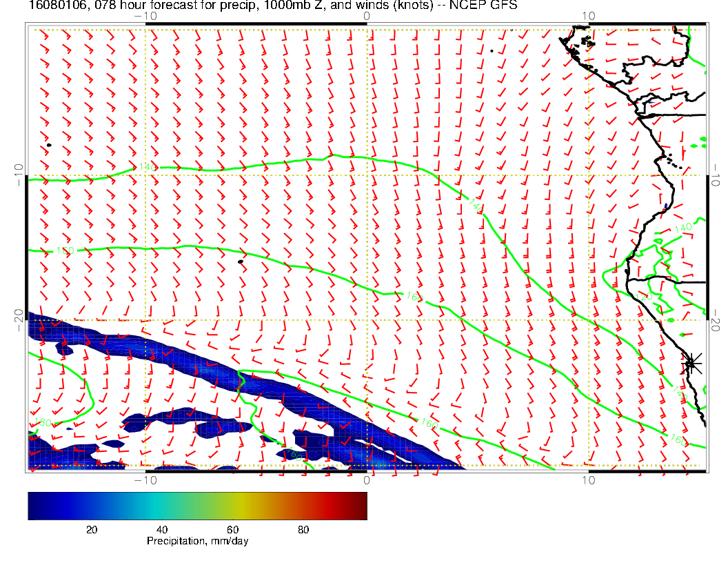728x563 pixels.
Task: Click the '10' longitude label above the map
Action: 588,17
